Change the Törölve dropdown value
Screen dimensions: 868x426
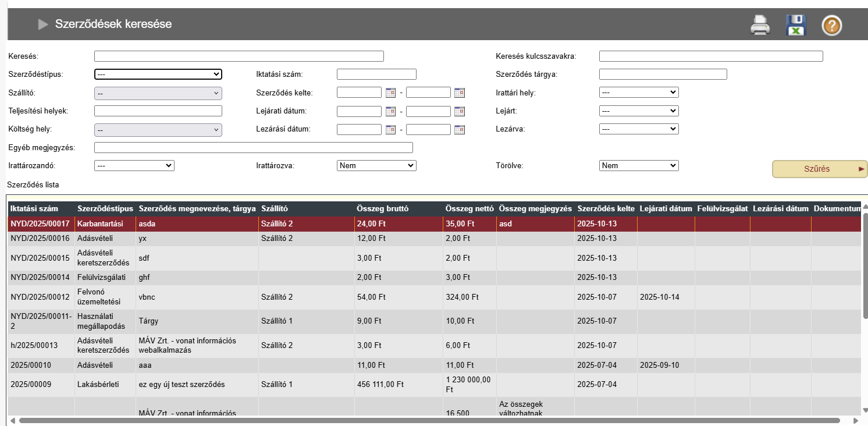639,166
